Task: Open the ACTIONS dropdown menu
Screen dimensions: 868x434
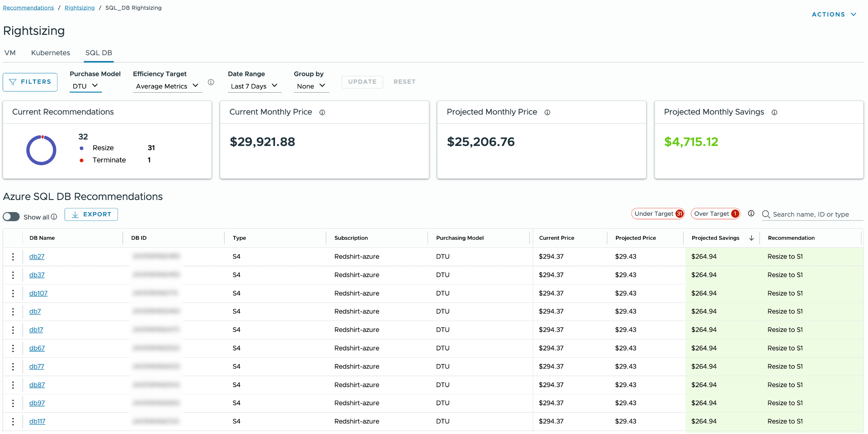Action: click(834, 14)
